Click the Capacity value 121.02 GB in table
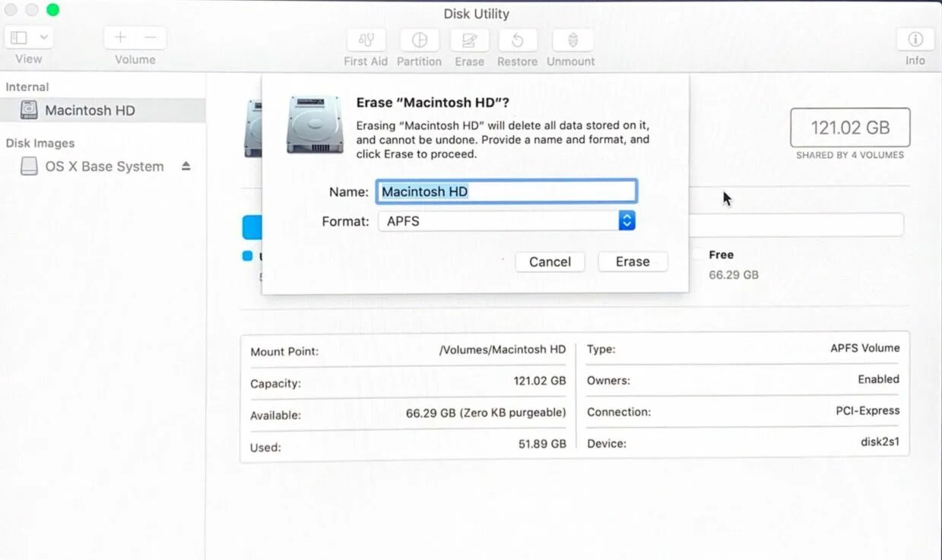Image resolution: width=942 pixels, height=560 pixels. click(x=540, y=381)
